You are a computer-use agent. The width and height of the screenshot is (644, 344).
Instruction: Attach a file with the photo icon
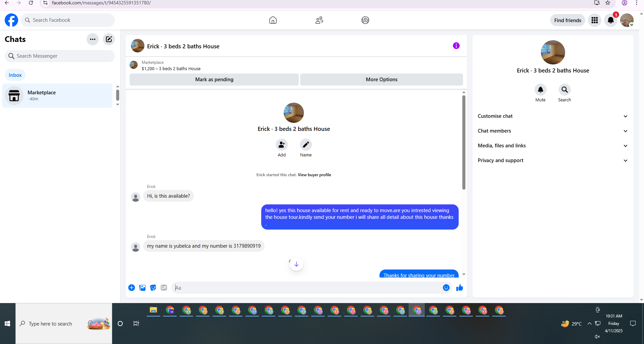[142, 288]
